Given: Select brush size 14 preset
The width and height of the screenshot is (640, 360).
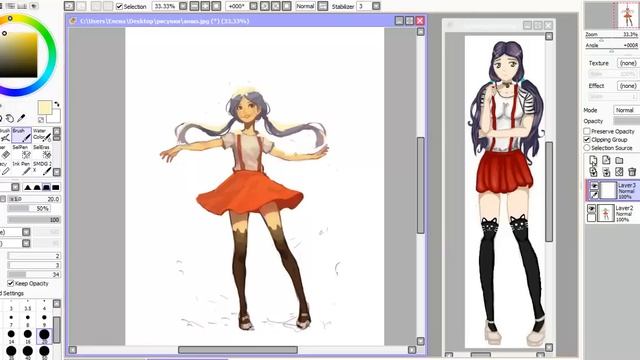Looking at the screenshot, I should point(11,337).
